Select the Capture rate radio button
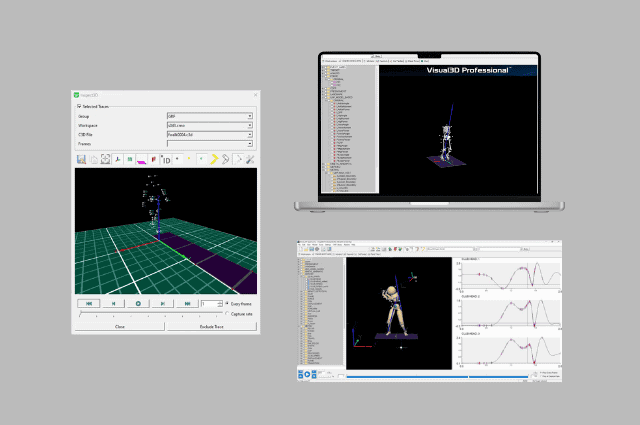 pos(227,313)
